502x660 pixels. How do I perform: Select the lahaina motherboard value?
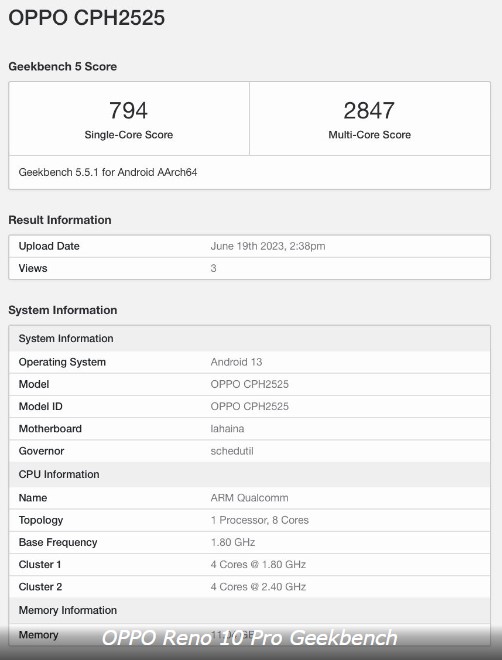pos(227,429)
